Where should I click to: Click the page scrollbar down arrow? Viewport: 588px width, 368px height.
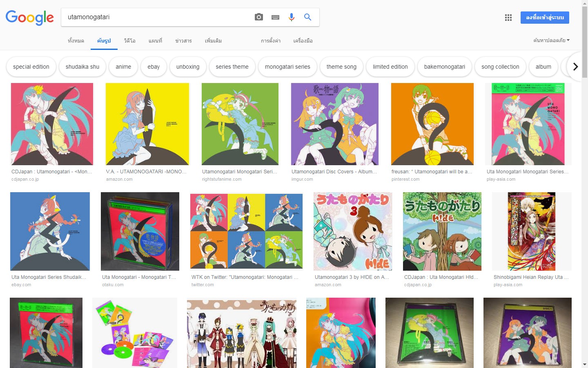pos(585,364)
